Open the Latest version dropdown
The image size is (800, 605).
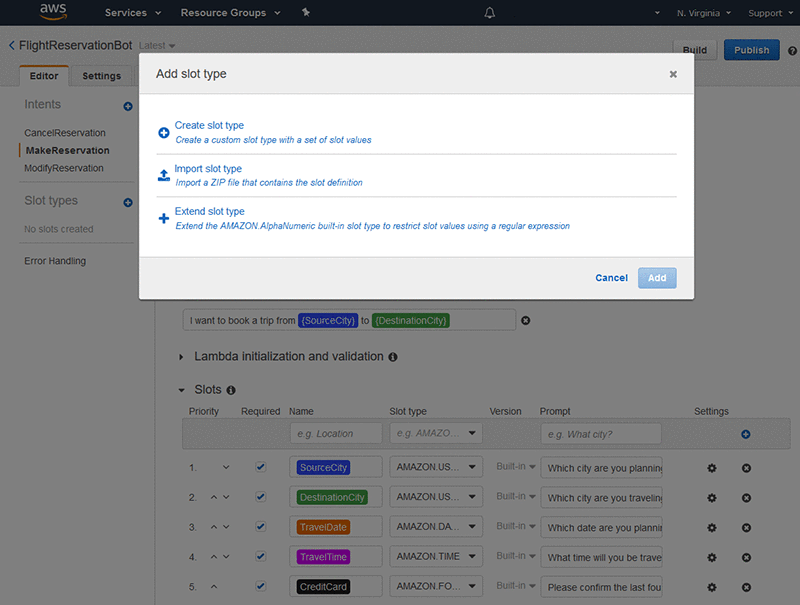pos(157,45)
